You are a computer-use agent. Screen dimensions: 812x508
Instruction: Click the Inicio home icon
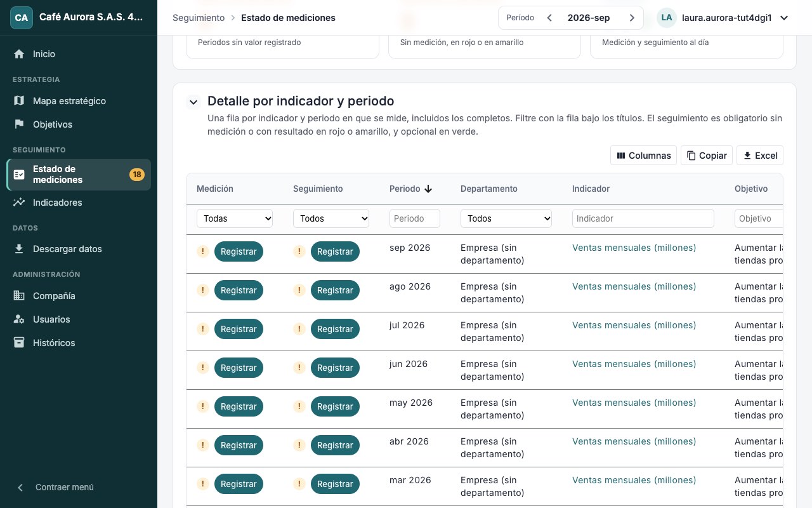[x=19, y=54]
